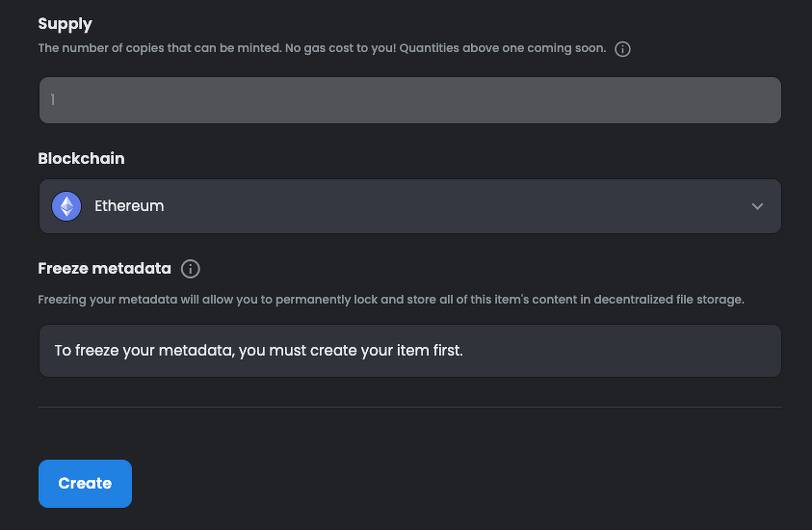Click the divider above Create button
The height and width of the screenshot is (530, 812).
tap(409, 407)
